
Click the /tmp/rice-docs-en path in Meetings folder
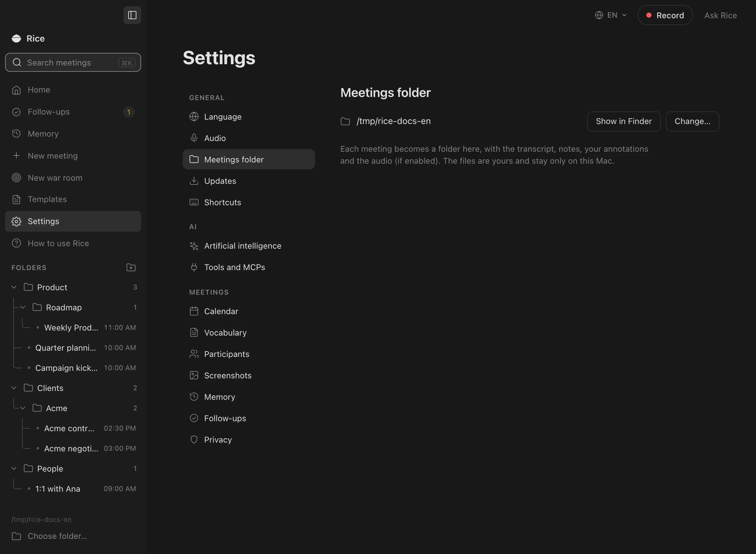tap(394, 121)
